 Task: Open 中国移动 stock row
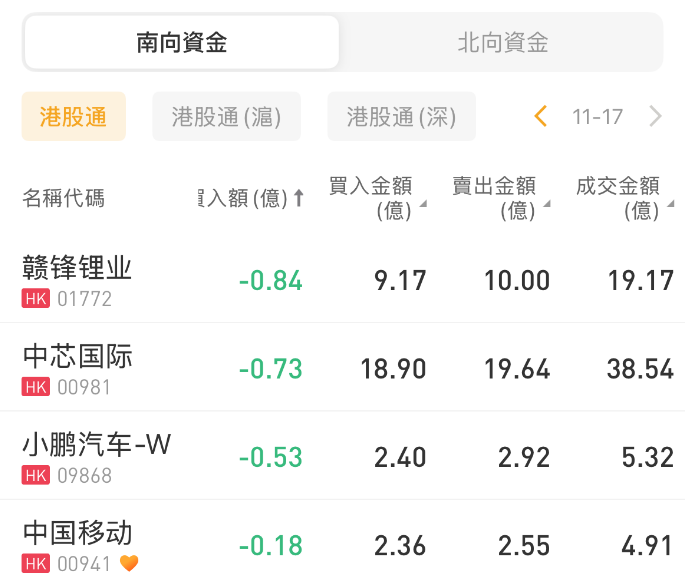point(77,532)
